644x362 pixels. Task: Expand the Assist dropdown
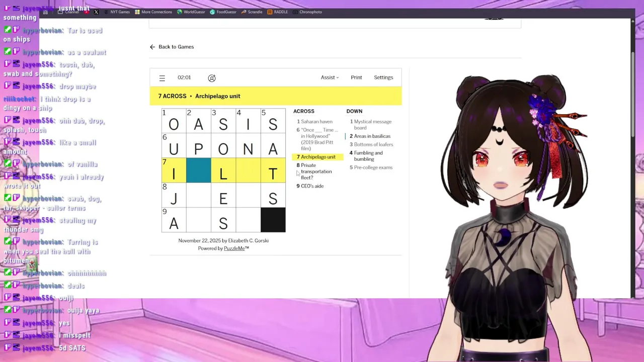tap(330, 77)
